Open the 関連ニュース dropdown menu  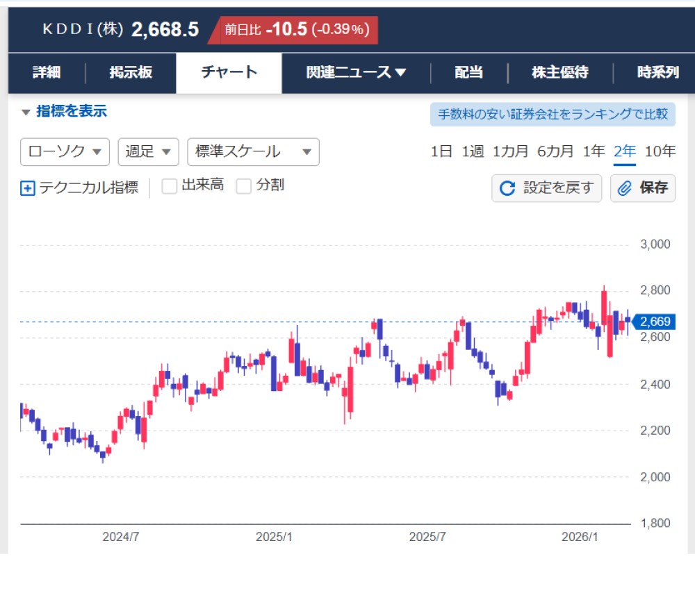tap(356, 73)
